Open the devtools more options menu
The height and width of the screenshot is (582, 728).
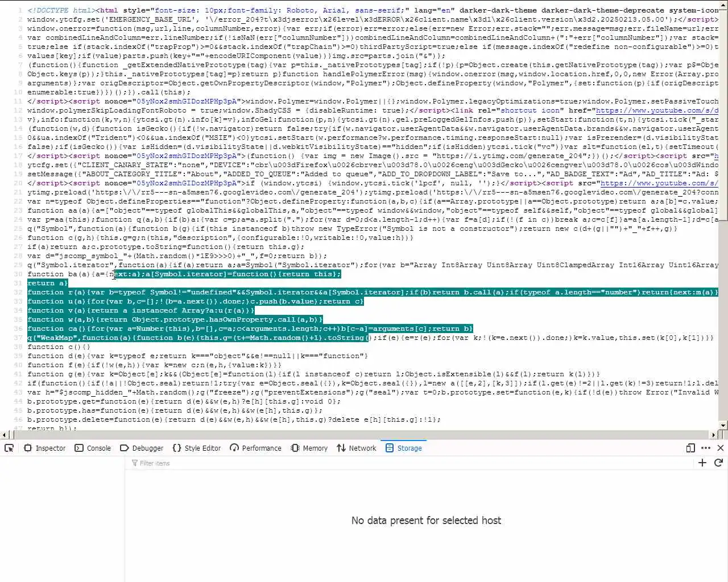[x=706, y=448]
